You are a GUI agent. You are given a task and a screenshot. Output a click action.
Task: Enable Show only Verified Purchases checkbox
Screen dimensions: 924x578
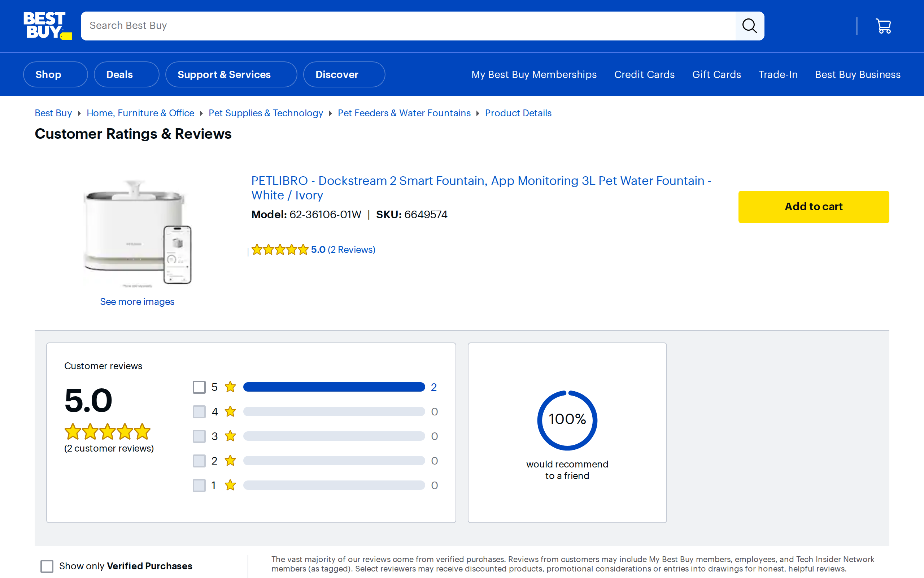[47, 566]
